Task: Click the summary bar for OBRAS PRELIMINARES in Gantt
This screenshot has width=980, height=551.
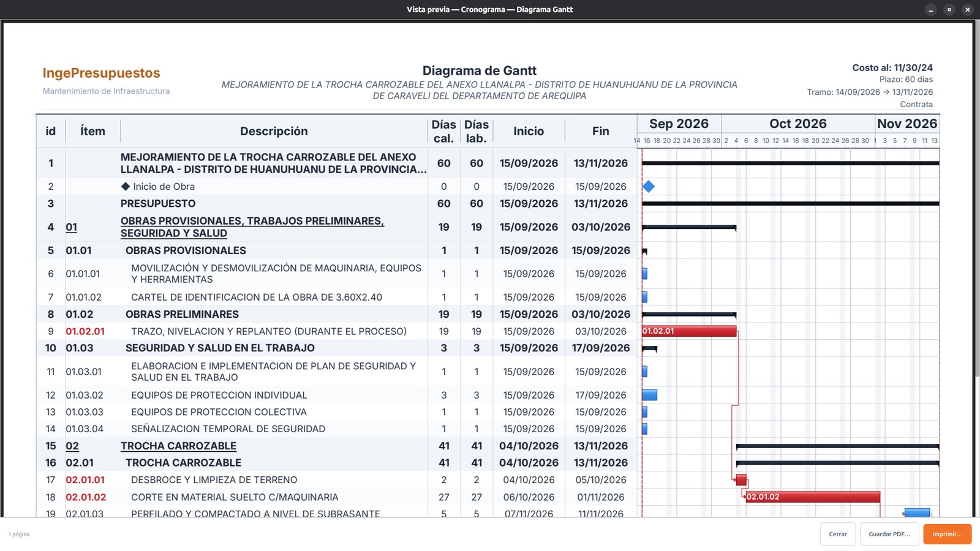Action: [689, 315]
